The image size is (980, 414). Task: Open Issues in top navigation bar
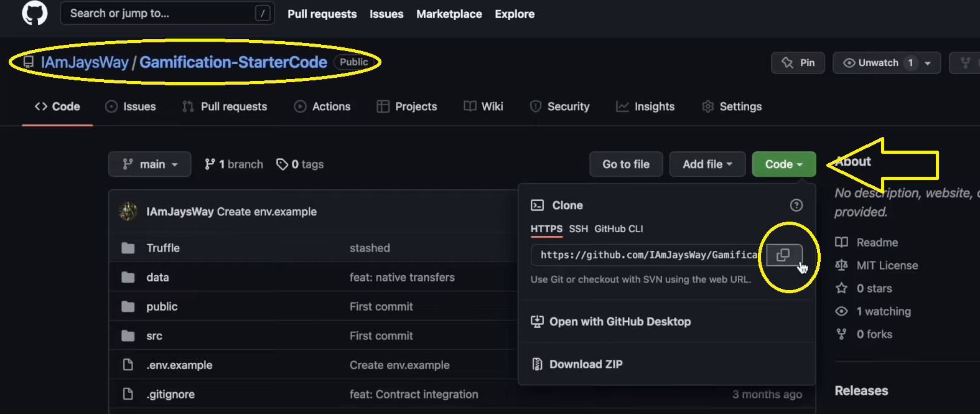tap(386, 14)
